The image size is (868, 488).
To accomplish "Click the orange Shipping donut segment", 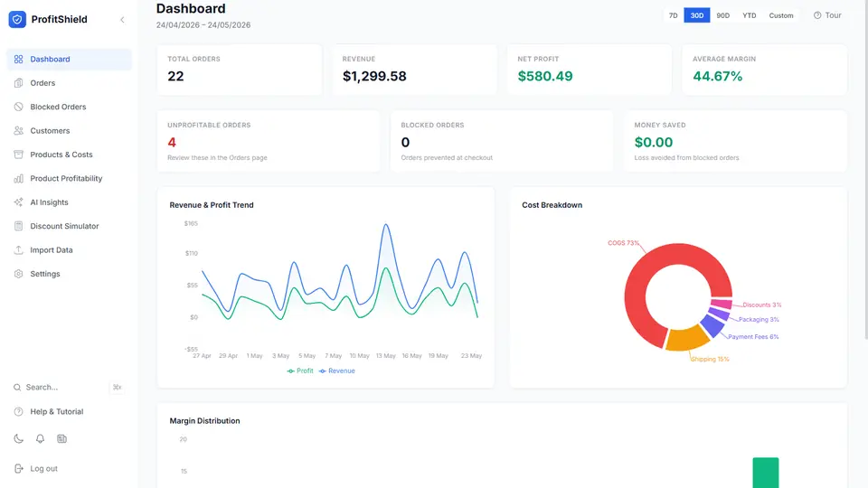I will click(685, 339).
